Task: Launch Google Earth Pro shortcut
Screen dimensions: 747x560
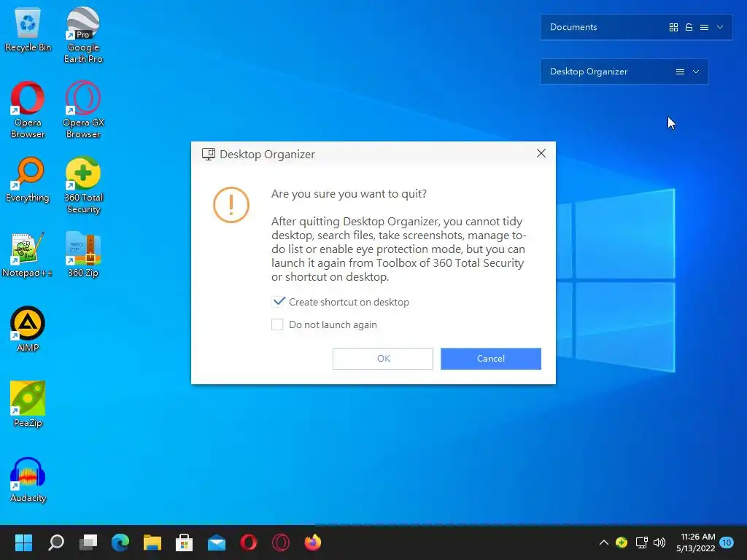Action: tap(83, 35)
